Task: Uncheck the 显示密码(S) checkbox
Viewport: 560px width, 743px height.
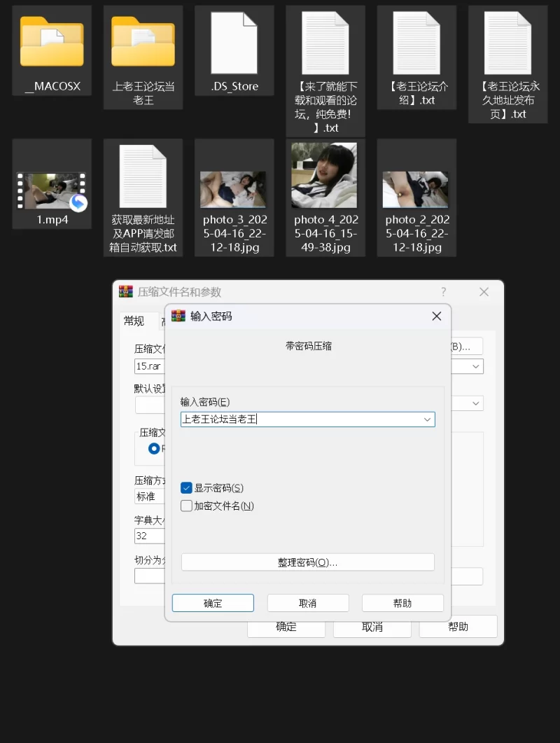Action: pos(186,488)
